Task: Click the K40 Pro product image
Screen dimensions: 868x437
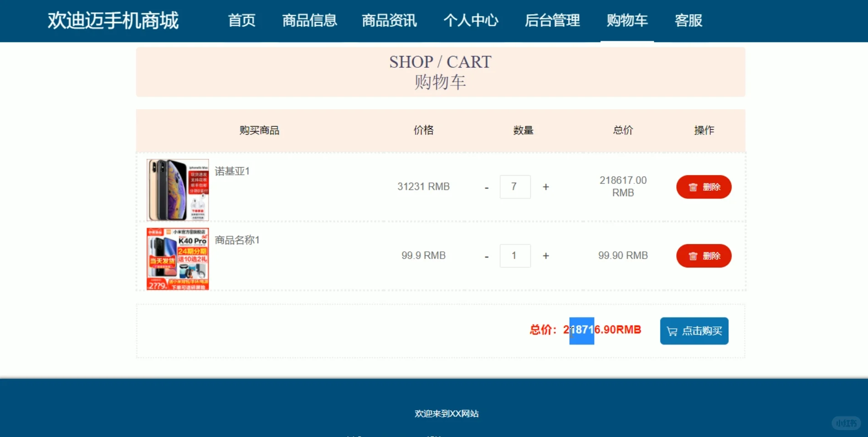Action: pyautogui.click(x=177, y=259)
